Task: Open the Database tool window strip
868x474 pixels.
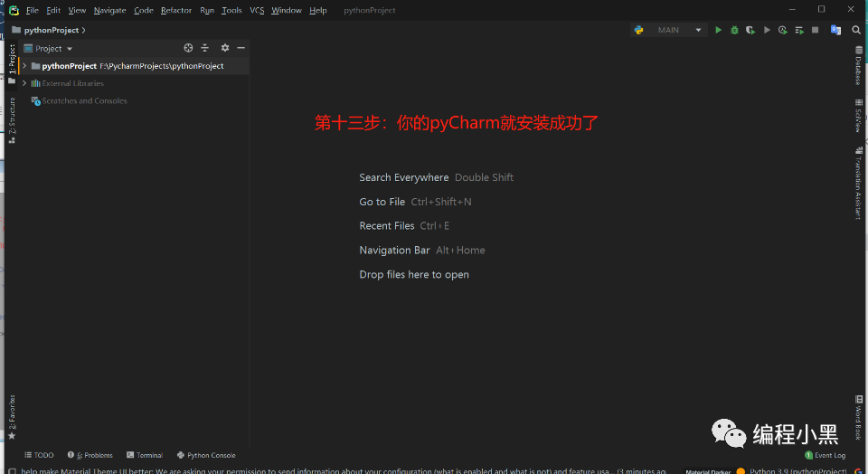Action: pos(859,65)
